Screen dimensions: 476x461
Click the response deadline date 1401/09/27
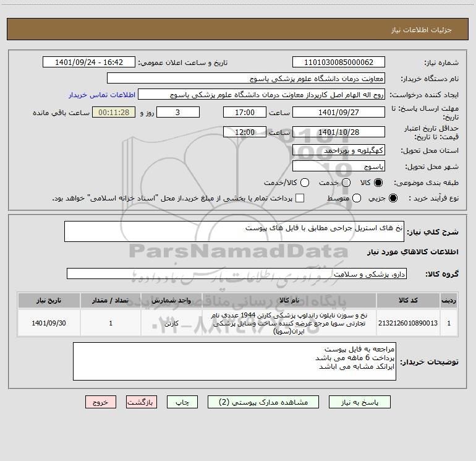pyautogui.click(x=339, y=112)
